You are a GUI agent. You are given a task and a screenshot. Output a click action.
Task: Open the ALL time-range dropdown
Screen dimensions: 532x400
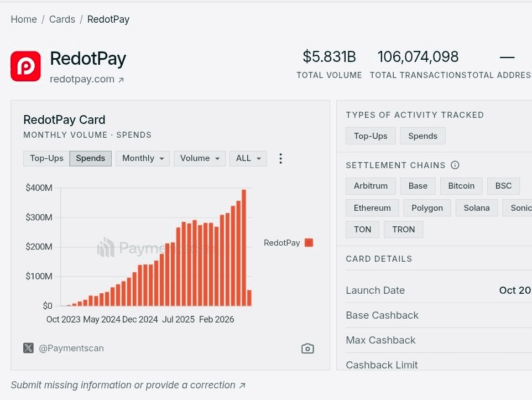click(248, 159)
